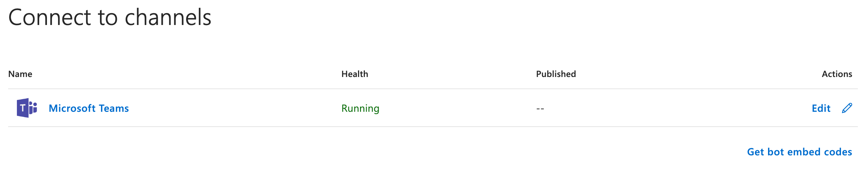Click the Published column header
Viewport: 868px width, 181px height.
[x=556, y=74]
